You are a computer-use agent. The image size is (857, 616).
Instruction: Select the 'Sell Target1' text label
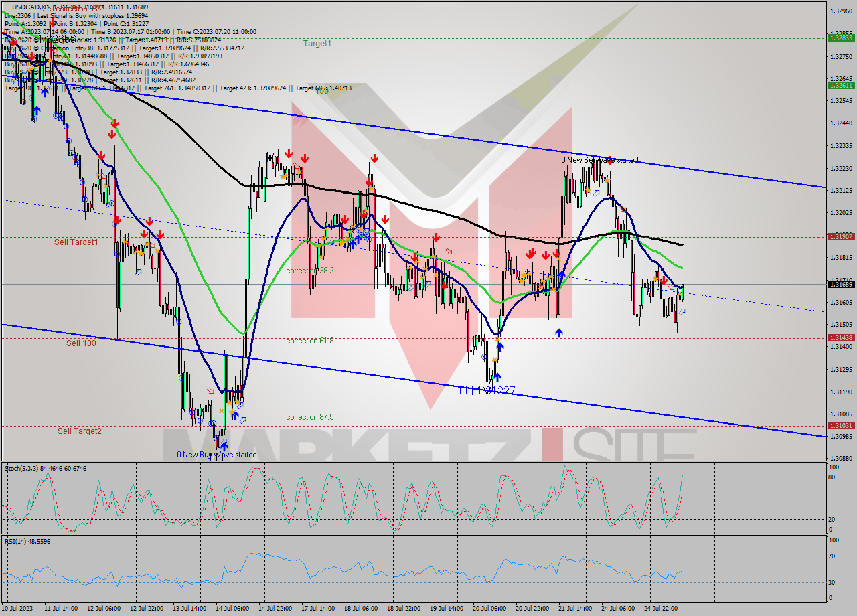click(77, 242)
